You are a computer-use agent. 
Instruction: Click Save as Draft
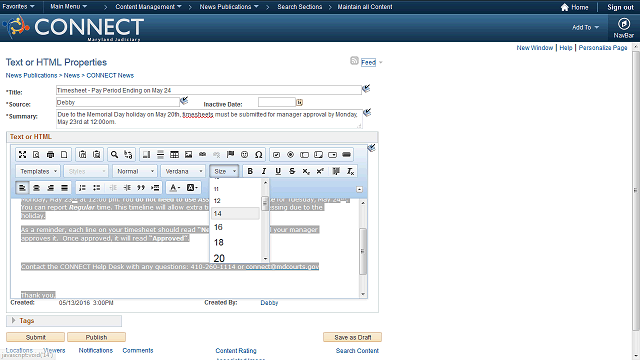(x=353, y=338)
